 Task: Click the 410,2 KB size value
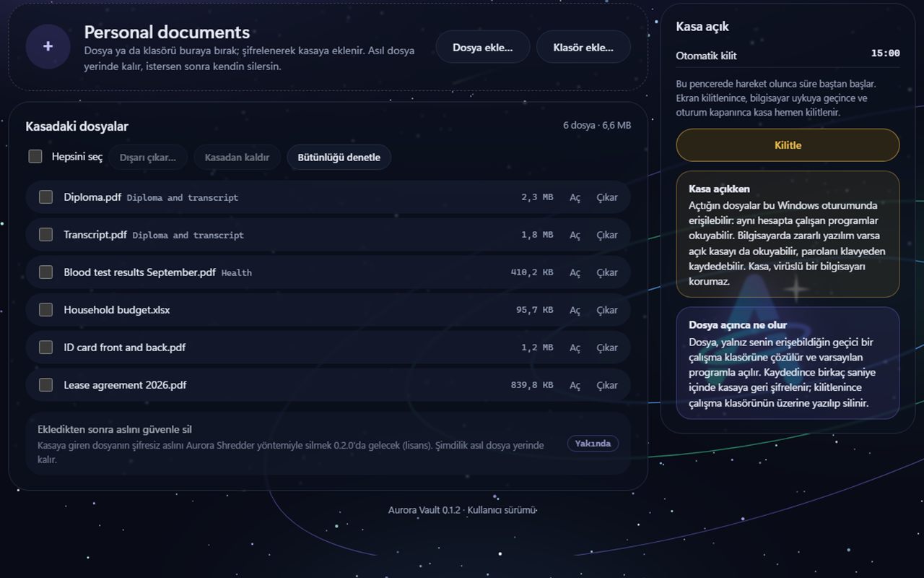532,272
